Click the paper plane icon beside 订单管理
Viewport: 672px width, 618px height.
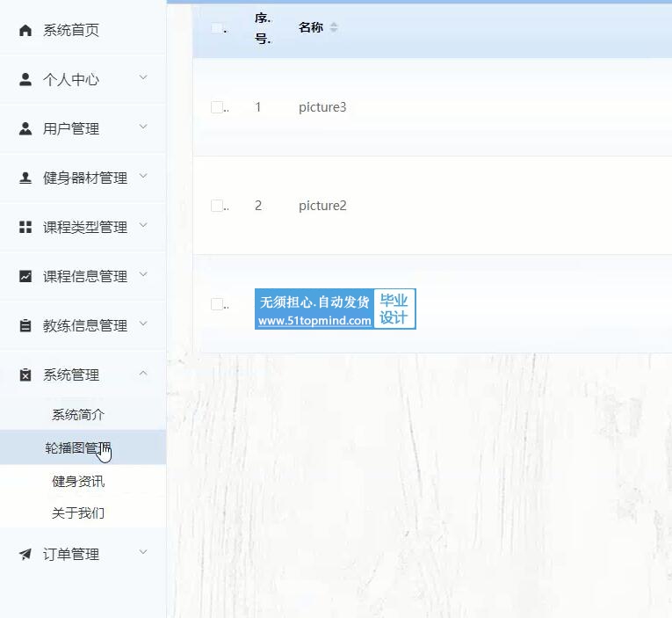pos(25,554)
